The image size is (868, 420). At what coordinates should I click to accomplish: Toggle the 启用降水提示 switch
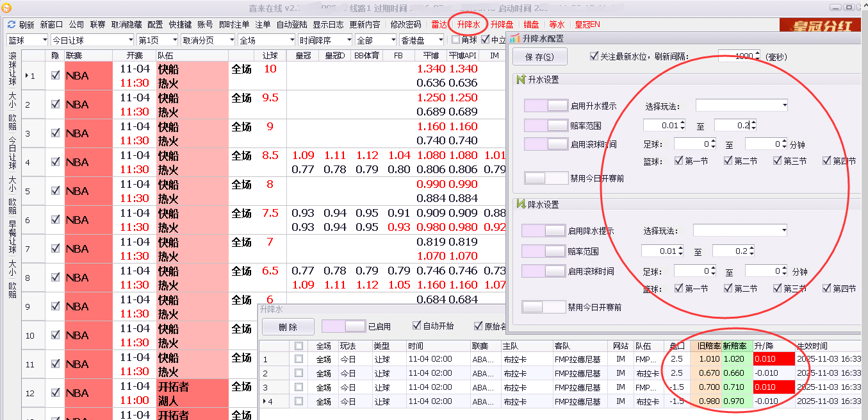[x=544, y=231]
